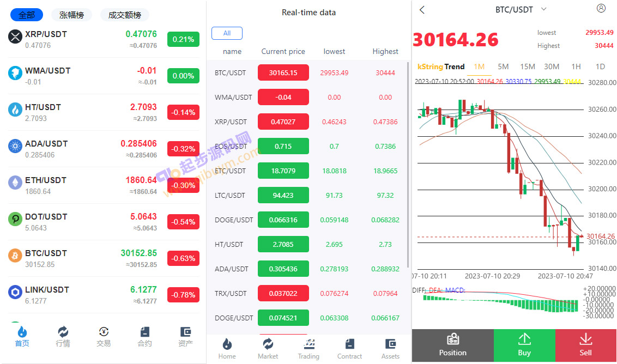Click HT/USDT price 2.7085 badge

pos(283,244)
